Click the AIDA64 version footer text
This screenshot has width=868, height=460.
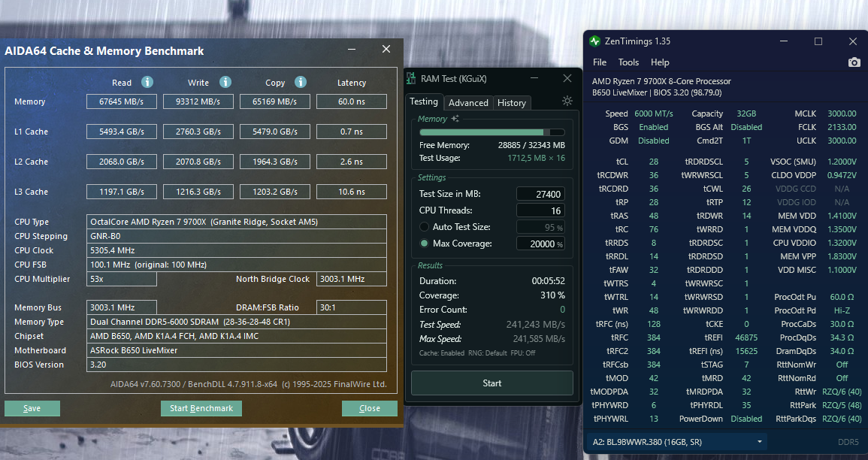(x=248, y=384)
